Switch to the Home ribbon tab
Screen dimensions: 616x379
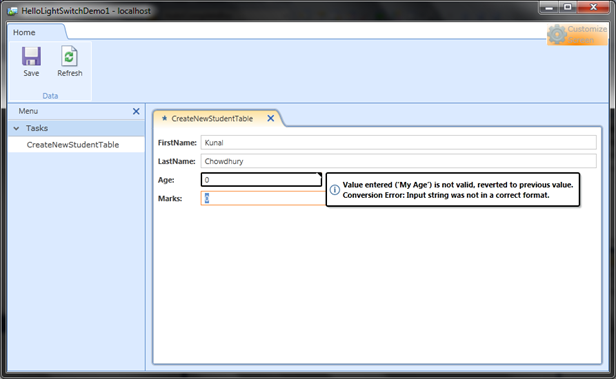(x=24, y=32)
